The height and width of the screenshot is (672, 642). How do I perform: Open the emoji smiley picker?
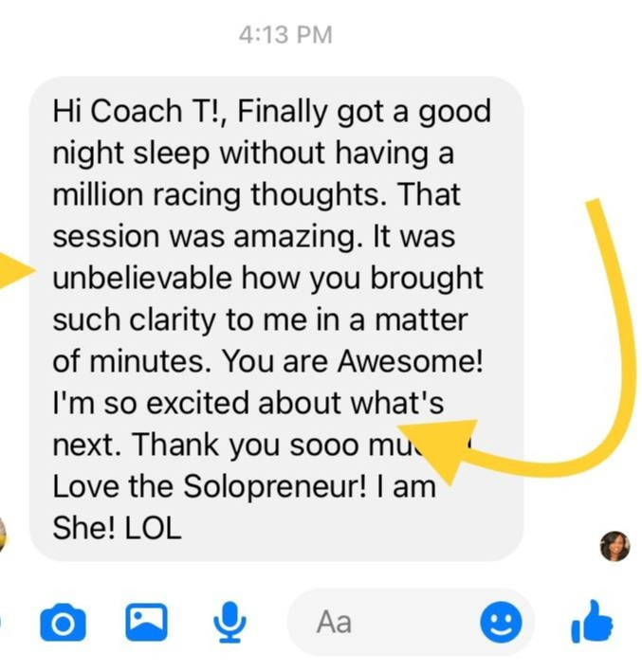point(501,623)
